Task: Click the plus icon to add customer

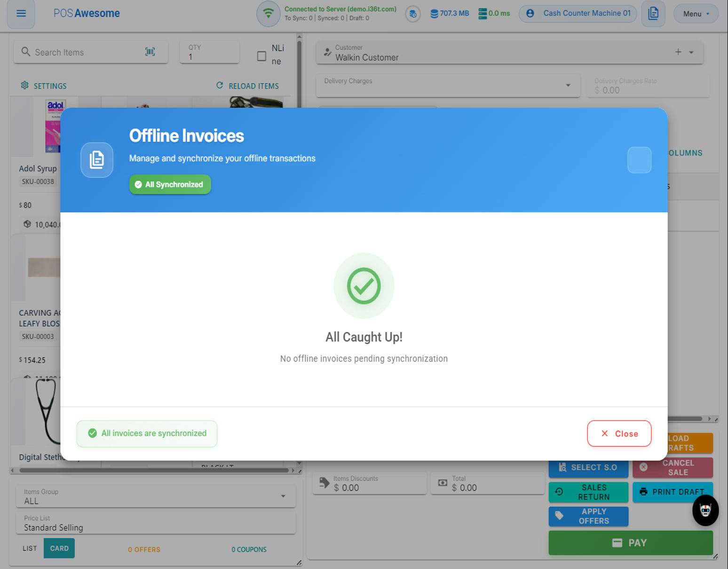Action: (678, 52)
